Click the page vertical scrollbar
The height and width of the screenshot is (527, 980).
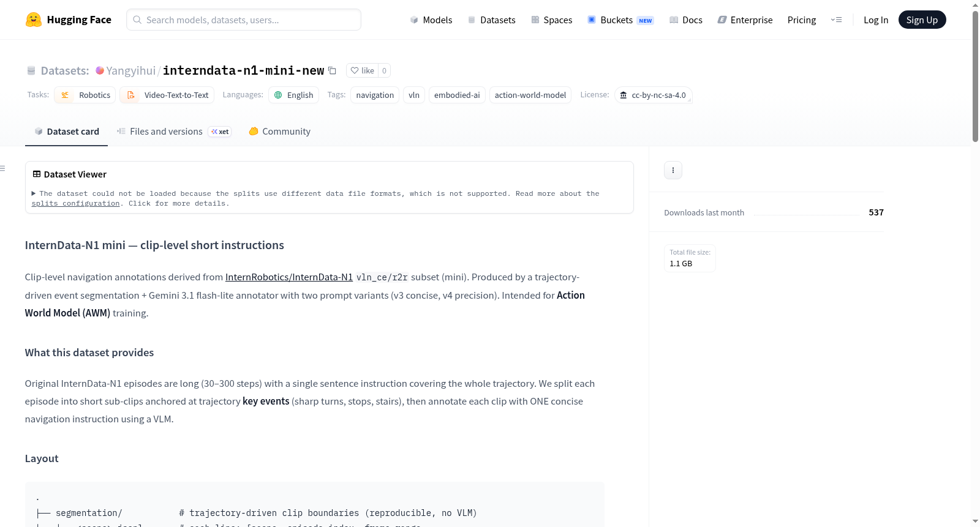[975, 77]
